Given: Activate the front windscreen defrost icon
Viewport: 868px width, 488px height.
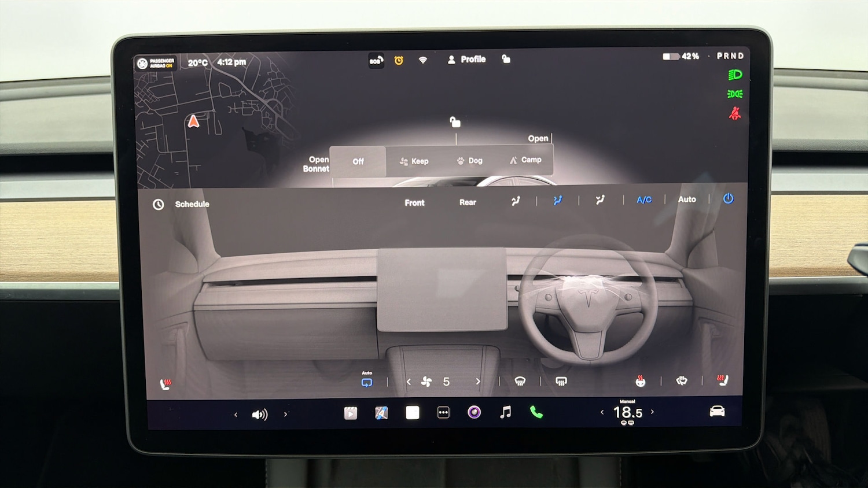Looking at the screenshot, I should 520,380.
